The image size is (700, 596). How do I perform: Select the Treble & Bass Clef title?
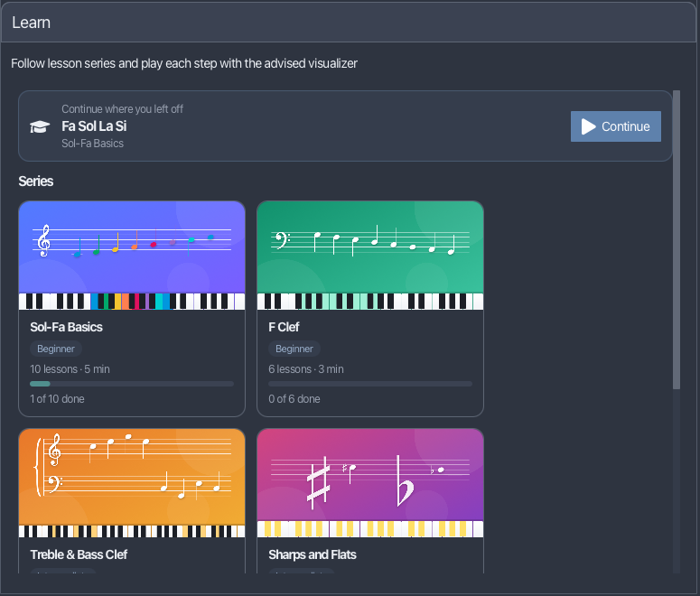tap(79, 554)
